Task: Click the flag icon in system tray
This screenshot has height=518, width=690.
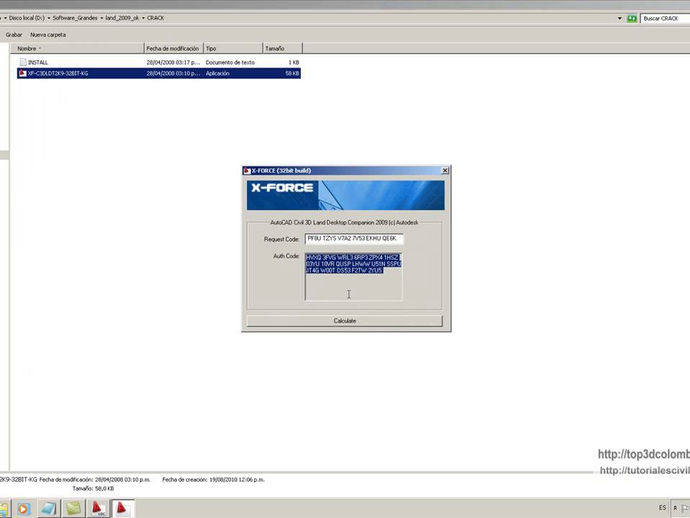Action: pos(685,508)
